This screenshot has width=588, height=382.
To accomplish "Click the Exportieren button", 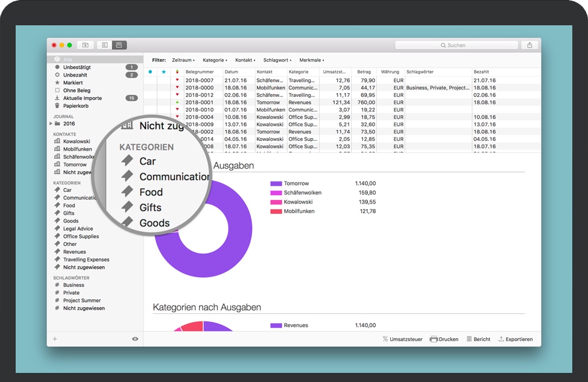I will point(515,339).
